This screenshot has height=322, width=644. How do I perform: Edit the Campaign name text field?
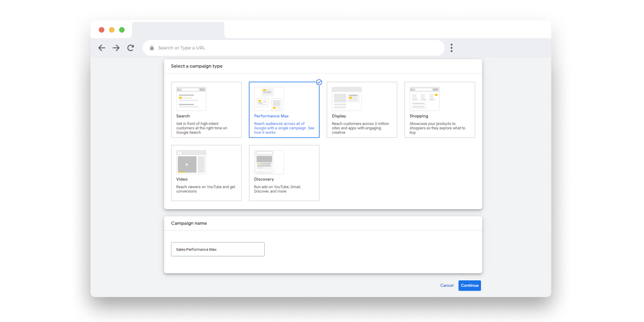218,249
